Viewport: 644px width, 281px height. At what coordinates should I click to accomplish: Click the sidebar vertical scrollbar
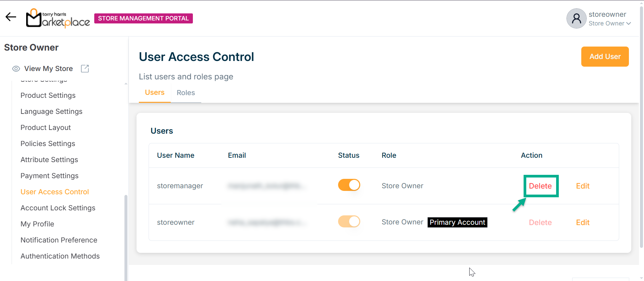126,234
